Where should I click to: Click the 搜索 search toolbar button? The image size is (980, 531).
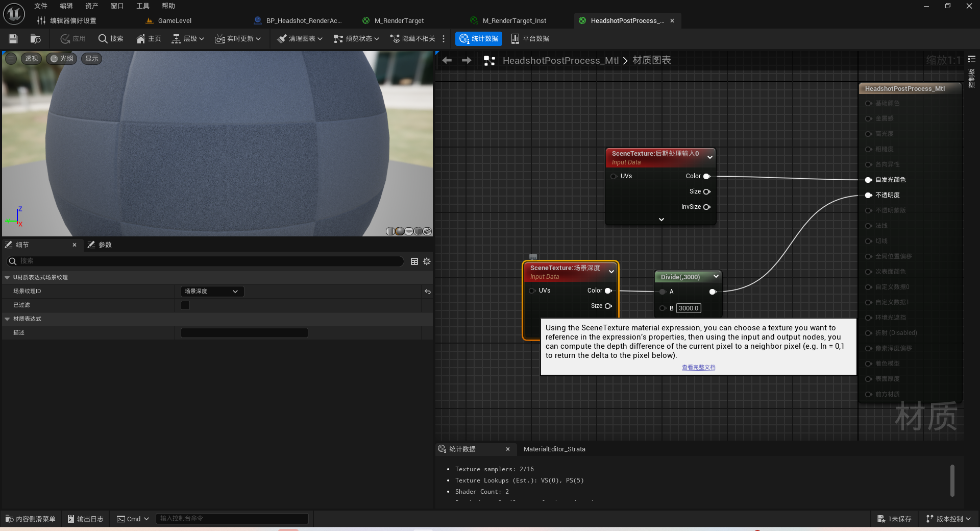(111, 39)
